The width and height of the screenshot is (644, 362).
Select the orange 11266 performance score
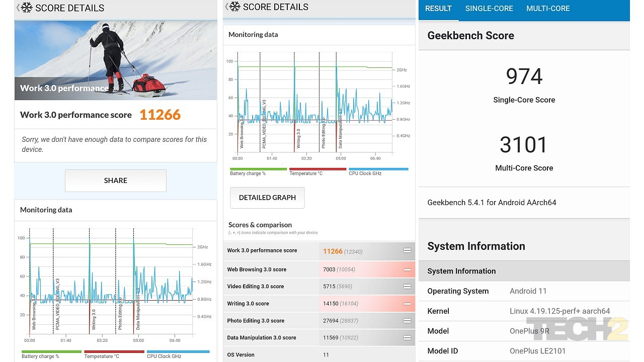click(160, 115)
